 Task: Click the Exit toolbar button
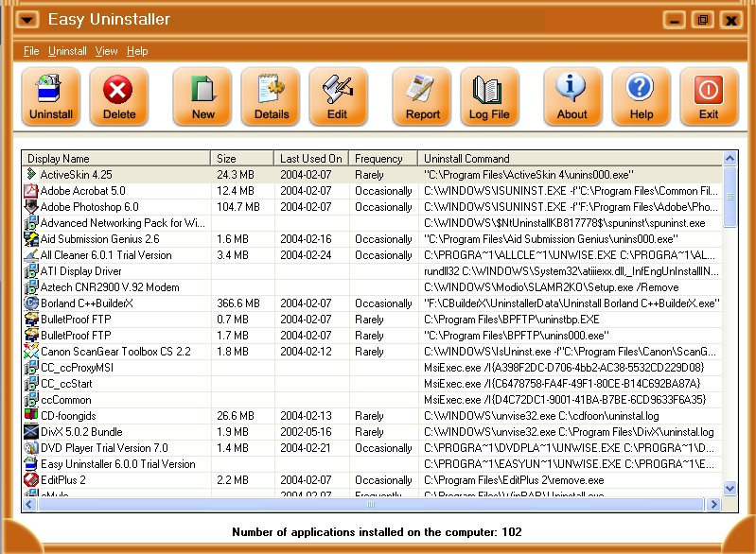[709, 96]
